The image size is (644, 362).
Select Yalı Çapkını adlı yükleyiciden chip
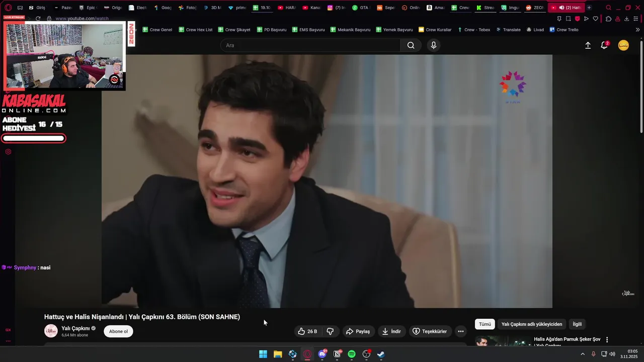click(x=532, y=324)
